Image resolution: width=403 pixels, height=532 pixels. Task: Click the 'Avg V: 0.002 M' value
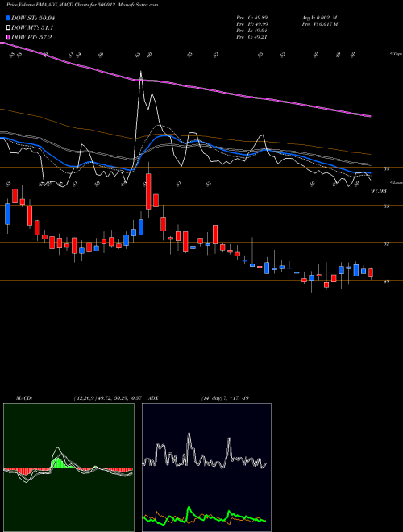[x=319, y=18]
